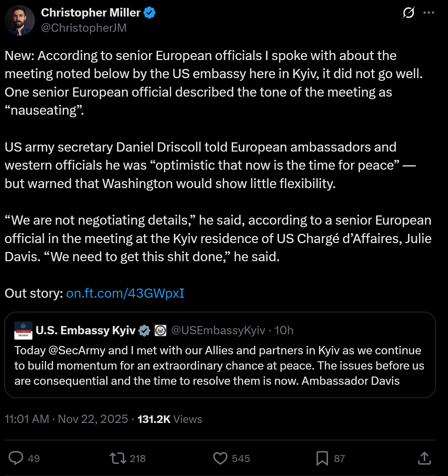
Task: Like the post with heart icon
Action: pyautogui.click(x=220, y=458)
